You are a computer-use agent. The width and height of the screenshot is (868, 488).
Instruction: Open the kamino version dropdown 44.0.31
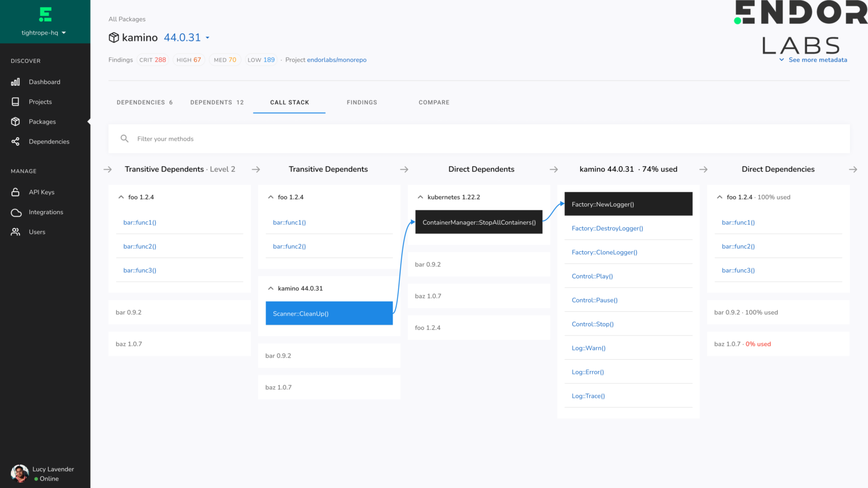[186, 37]
